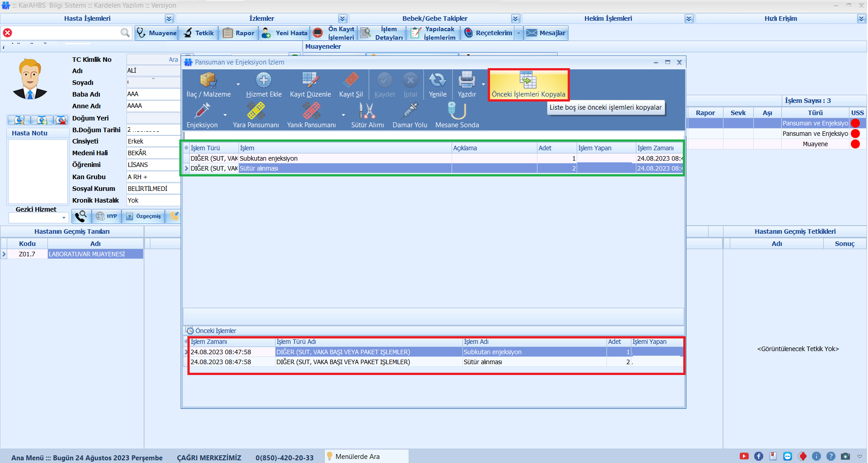Click the webcam capture photo icon

pyautogui.click(x=19, y=120)
